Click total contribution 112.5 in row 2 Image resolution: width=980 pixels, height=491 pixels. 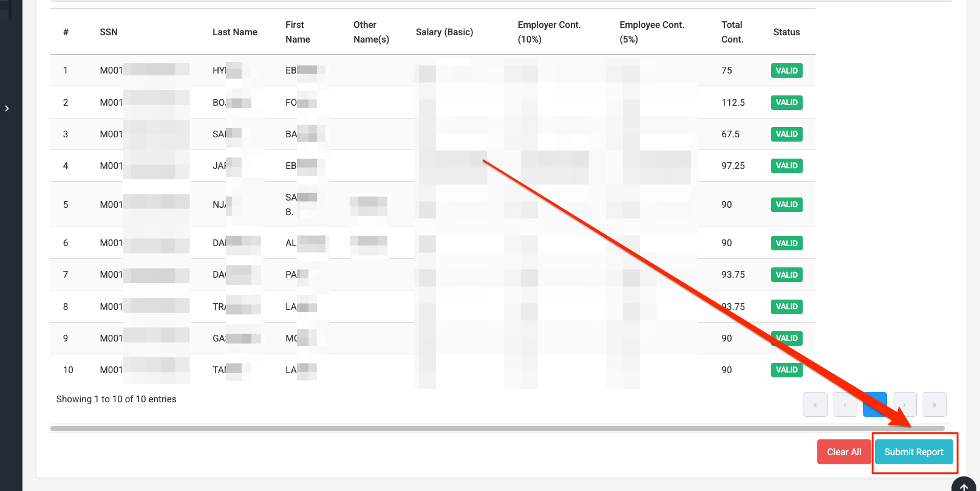733,103
